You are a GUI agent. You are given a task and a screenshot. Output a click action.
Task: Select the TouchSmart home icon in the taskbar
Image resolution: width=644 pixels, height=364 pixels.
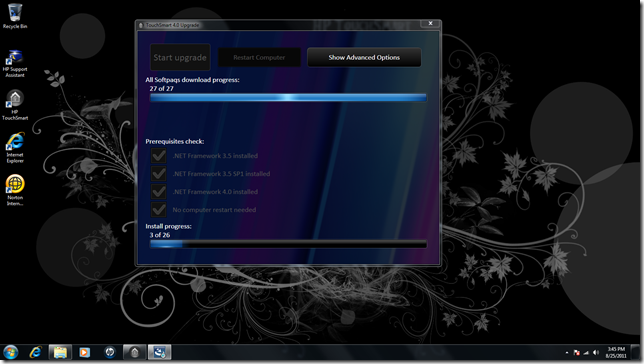135,352
